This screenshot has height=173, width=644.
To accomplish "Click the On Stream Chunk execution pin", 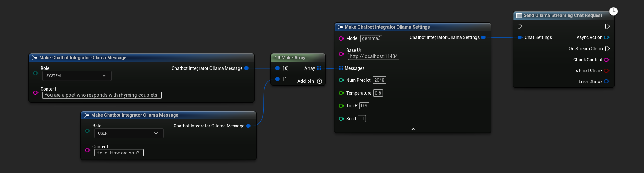I will coord(608,49).
